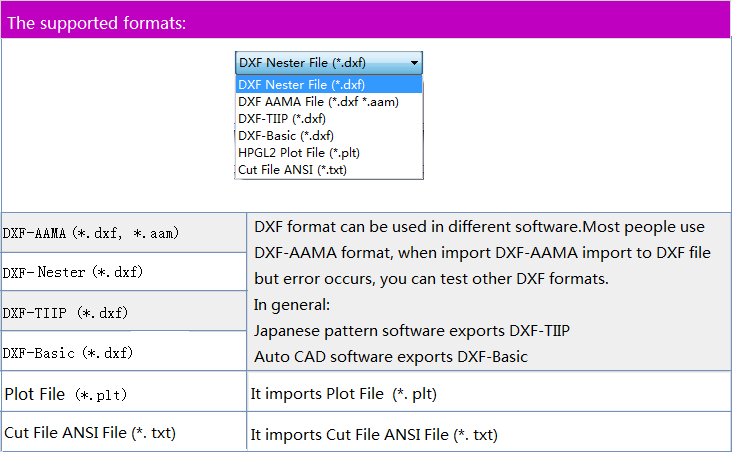Click the 'Auto CAD software exports DXF-Basic' line
This screenshot has height=456, width=735.
(391, 356)
